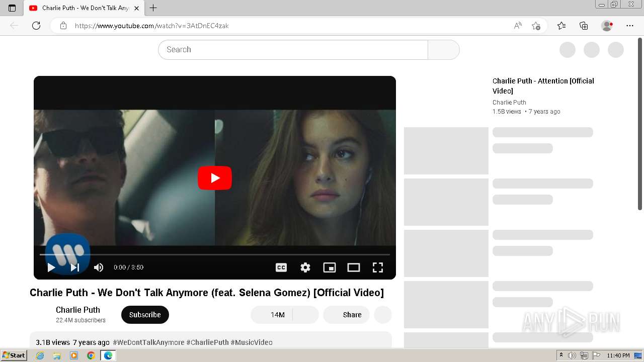Click the video progress bar

tap(215, 254)
